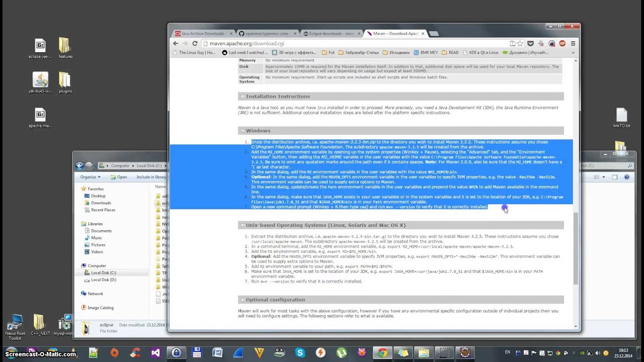
Task: Collapse the Optional configuration section
Action: pyautogui.click(x=243, y=300)
